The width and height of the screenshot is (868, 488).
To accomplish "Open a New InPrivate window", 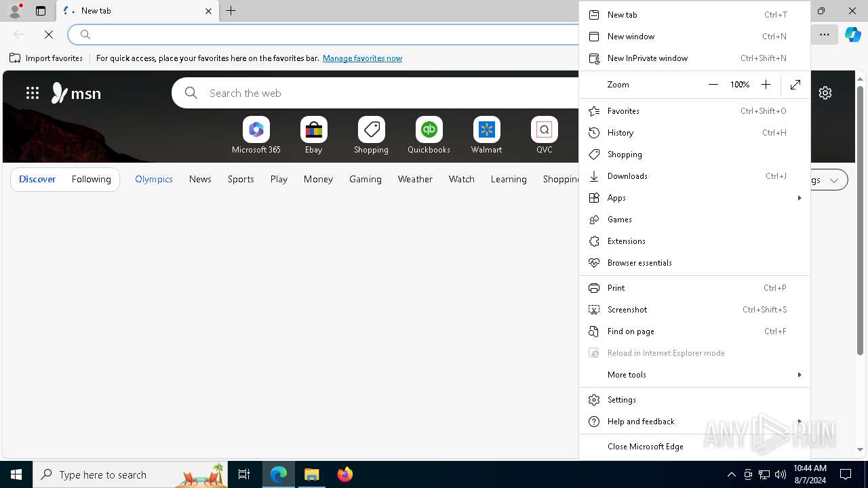I will pos(694,58).
